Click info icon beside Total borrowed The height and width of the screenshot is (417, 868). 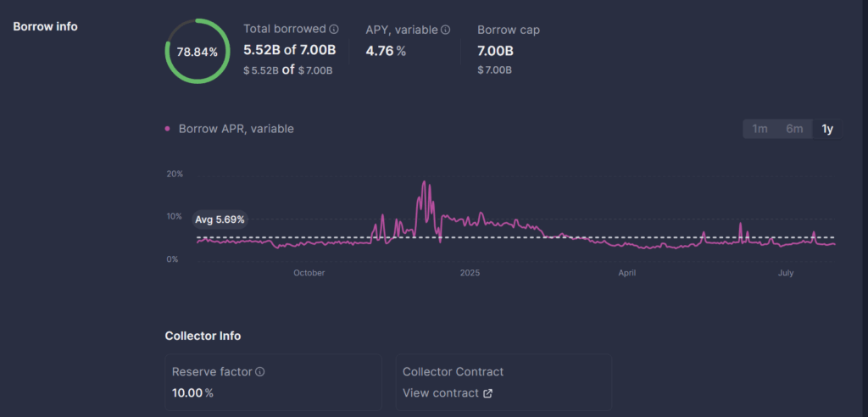(x=334, y=30)
